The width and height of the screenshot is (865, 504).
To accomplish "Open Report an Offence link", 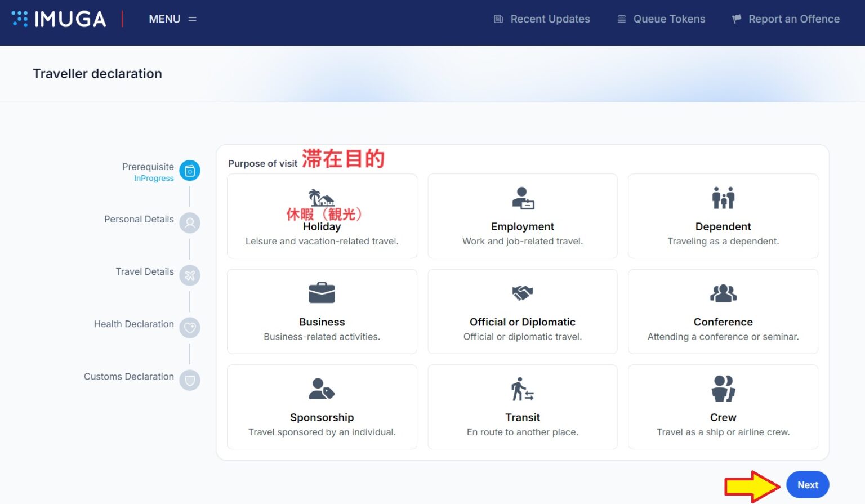I will point(786,19).
